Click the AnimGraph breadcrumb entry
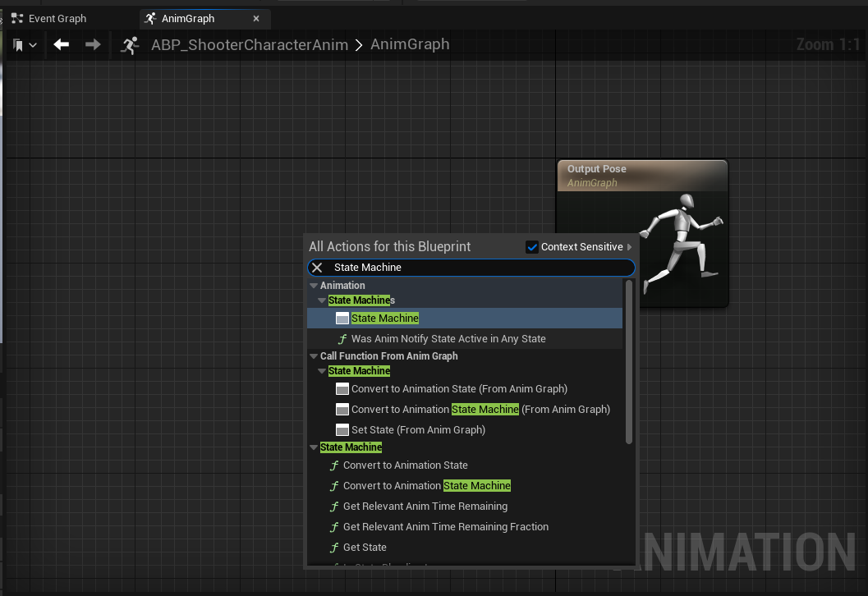868x596 pixels. click(410, 44)
